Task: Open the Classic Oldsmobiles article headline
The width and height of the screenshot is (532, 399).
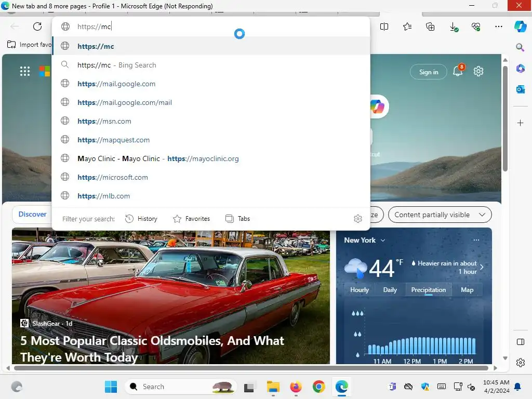Action: (152, 349)
